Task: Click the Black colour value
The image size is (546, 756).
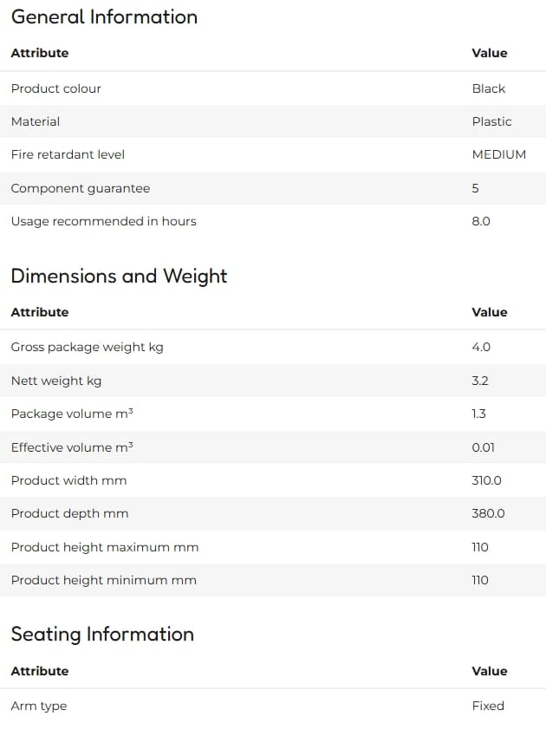Action: [488, 88]
